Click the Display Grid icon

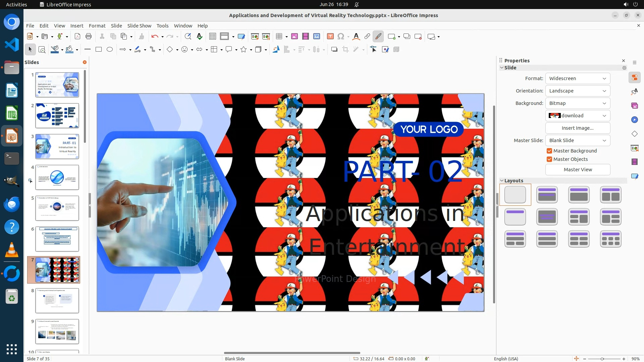pyautogui.click(x=212, y=37)
